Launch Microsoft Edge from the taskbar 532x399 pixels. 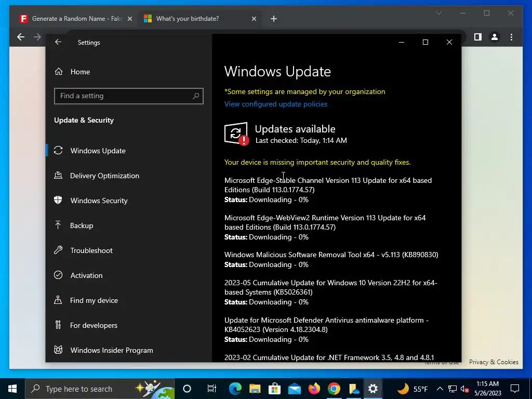tap(235, 389)
